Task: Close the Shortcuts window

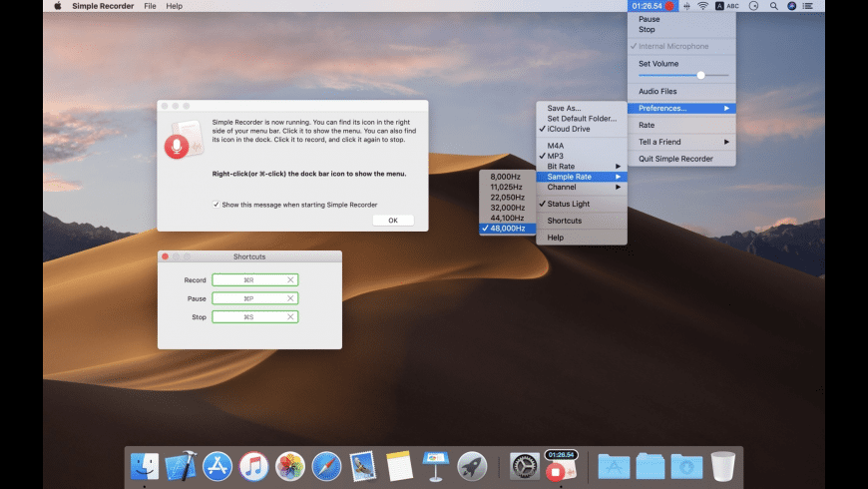Action: [165, 256]
